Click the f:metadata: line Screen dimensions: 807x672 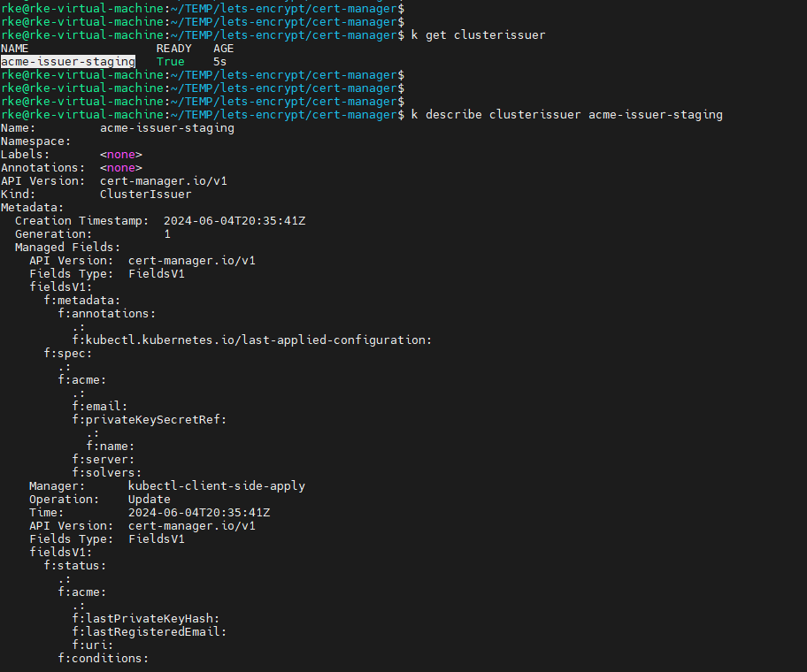[81, 301]
